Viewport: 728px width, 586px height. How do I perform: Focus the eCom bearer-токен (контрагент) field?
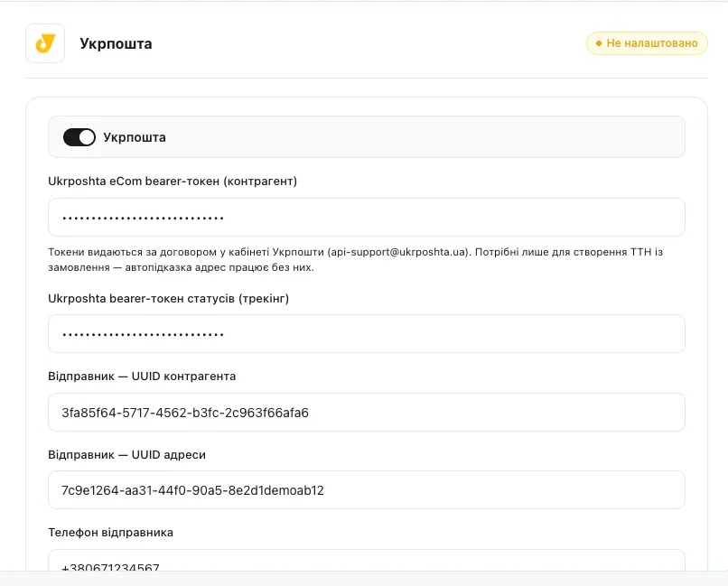pos(367,217)
